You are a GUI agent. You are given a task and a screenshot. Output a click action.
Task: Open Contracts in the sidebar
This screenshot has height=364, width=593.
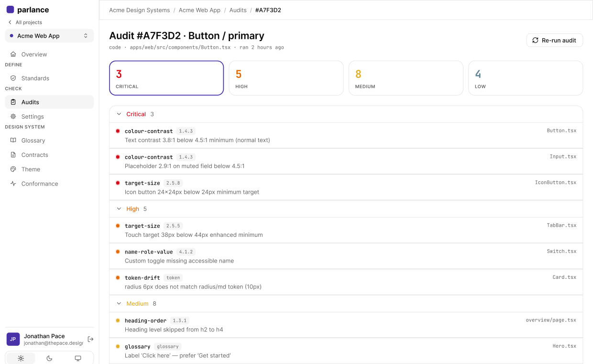pos(49,155)
